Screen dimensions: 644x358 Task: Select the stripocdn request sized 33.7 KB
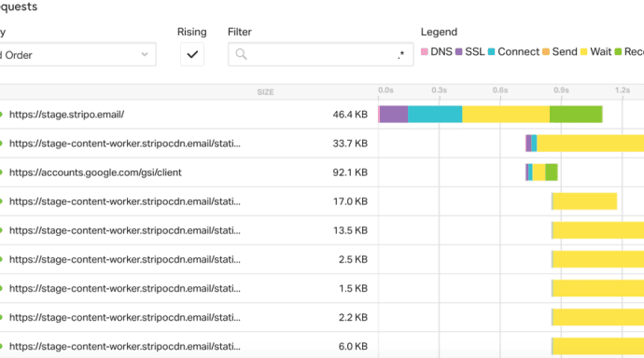pos(322,144)
